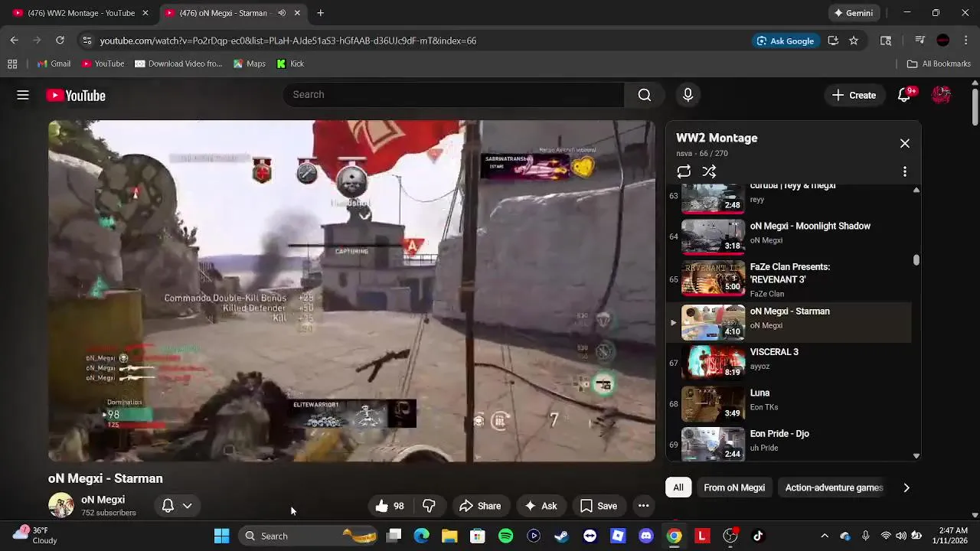The image size is (980, 551).
Task: Open the Maps bookmark
Action: [x=250, y=64]
